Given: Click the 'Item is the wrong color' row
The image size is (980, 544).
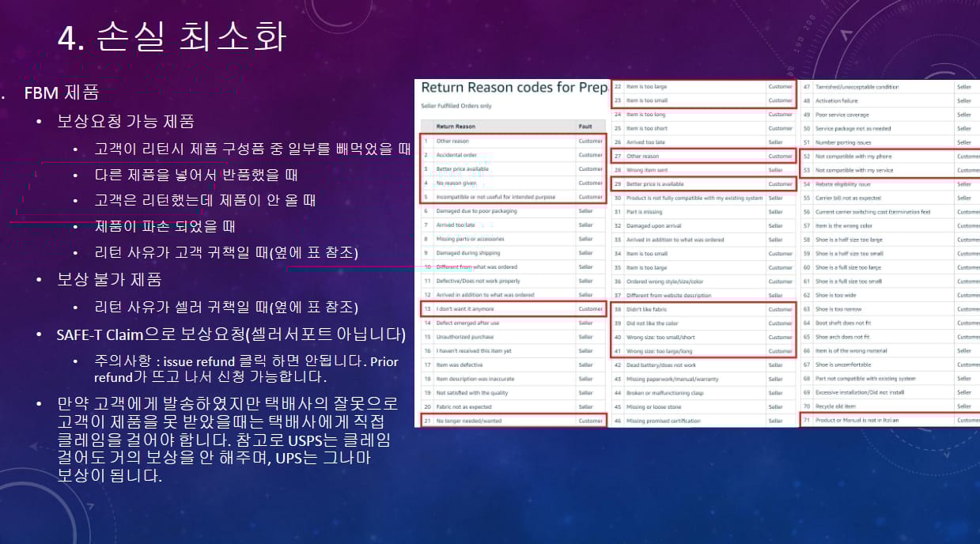Looking at the screenshot, I should click(890, 225).
